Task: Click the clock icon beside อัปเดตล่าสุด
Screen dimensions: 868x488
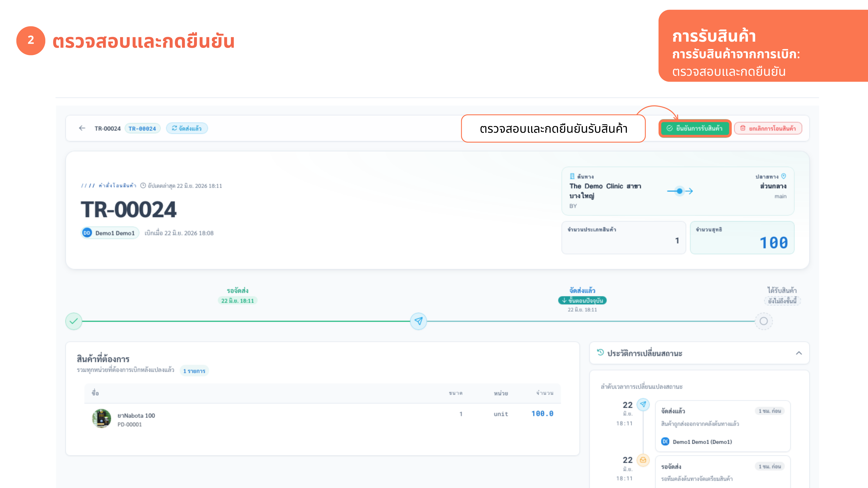Action: (x=143, y=186)
